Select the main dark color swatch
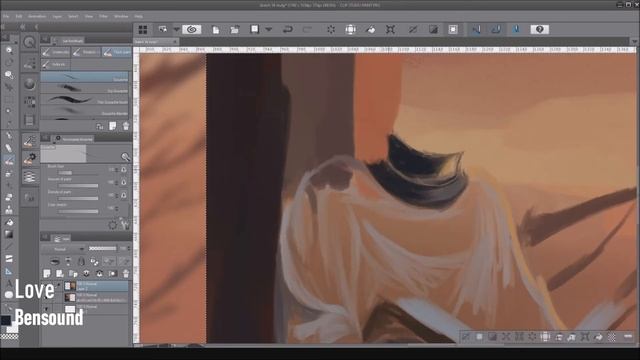The width and height of the screenshot is (640, 360). pyautogui.click(x=6, y=320)
